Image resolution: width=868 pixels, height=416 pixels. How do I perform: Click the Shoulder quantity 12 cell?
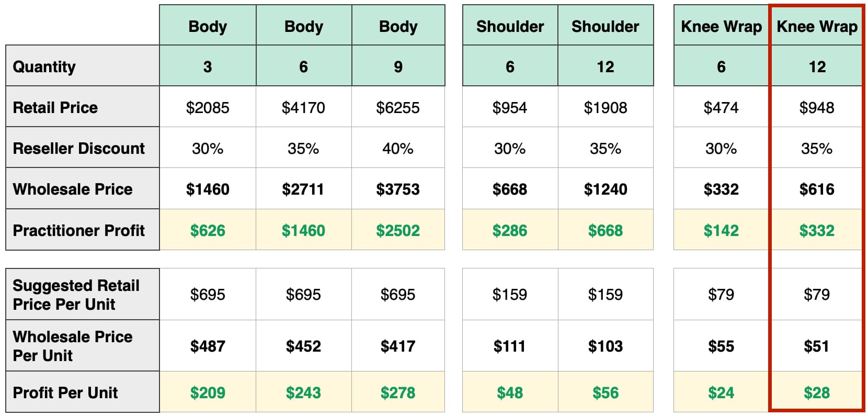[606, 66]
